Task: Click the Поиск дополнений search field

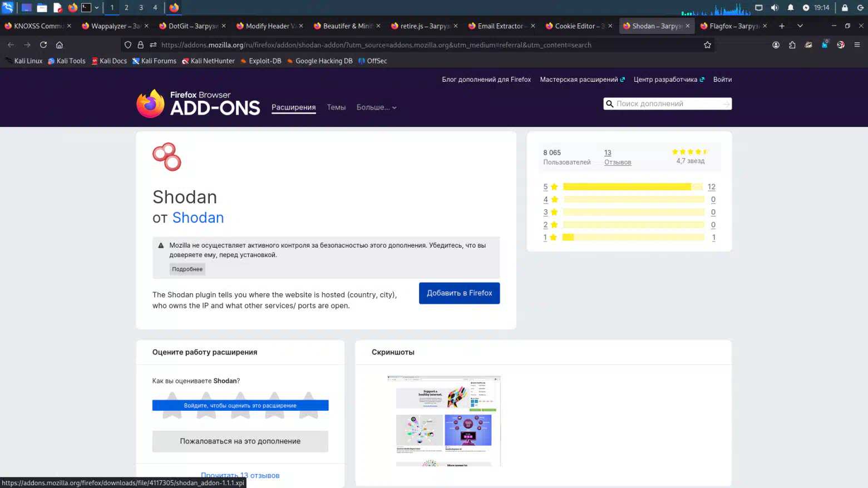Action: (x=667, y=103)
